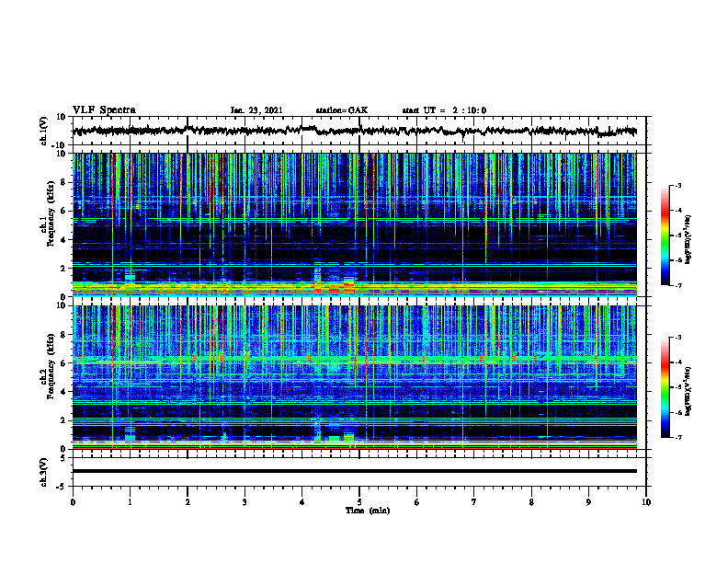Viewport: 728px width, 563px height.
Task: Click the "start UT = 2 :10: 0" label
Action: point(444,110)
